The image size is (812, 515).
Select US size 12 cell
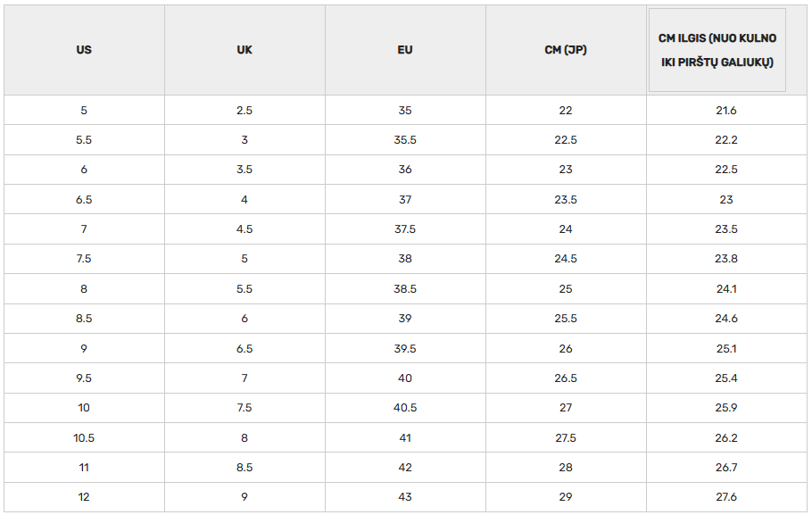point(84,497)
